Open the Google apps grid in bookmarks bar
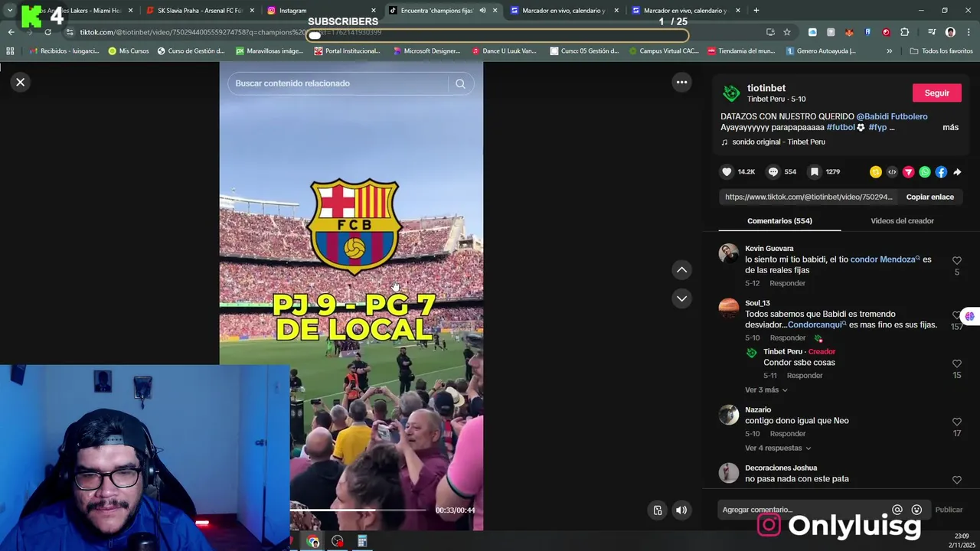This screenshot has height=551, width=980. pyautogui.click(x=10, y=51)
